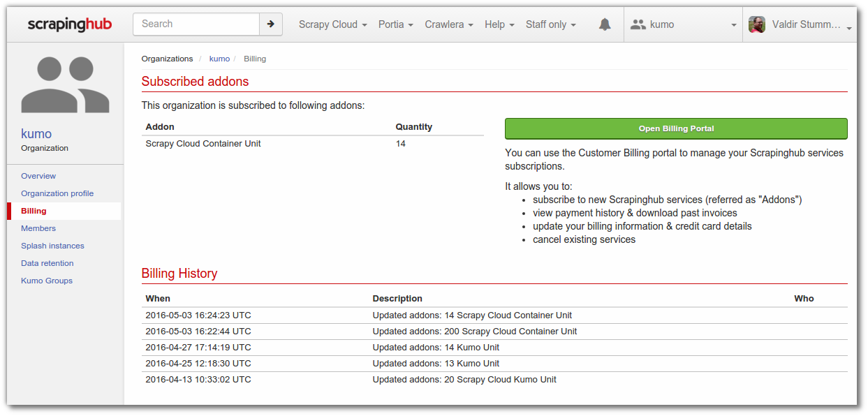Click the quantity value 14

tap(401, 144)
